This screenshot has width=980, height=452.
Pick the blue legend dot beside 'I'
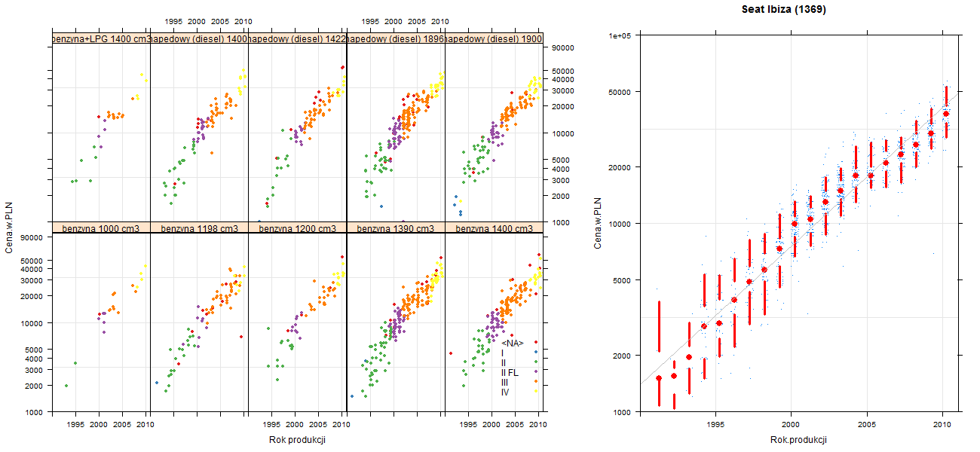[535, 353]
